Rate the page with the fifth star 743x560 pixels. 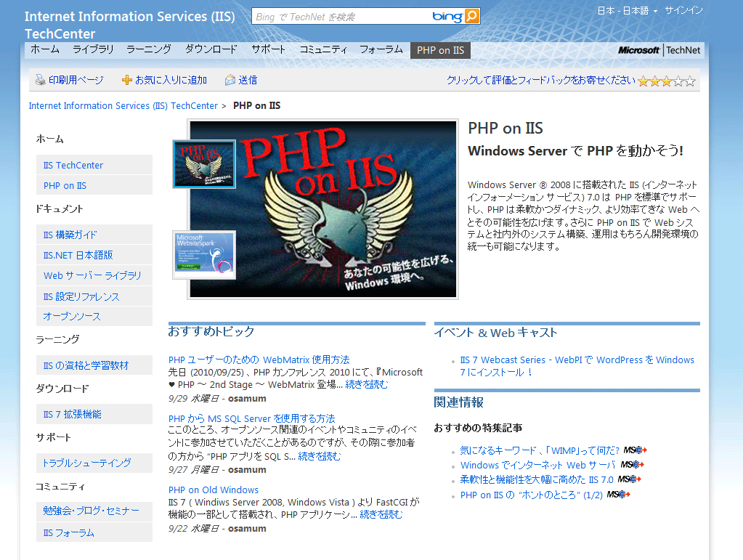click(690, 81)
